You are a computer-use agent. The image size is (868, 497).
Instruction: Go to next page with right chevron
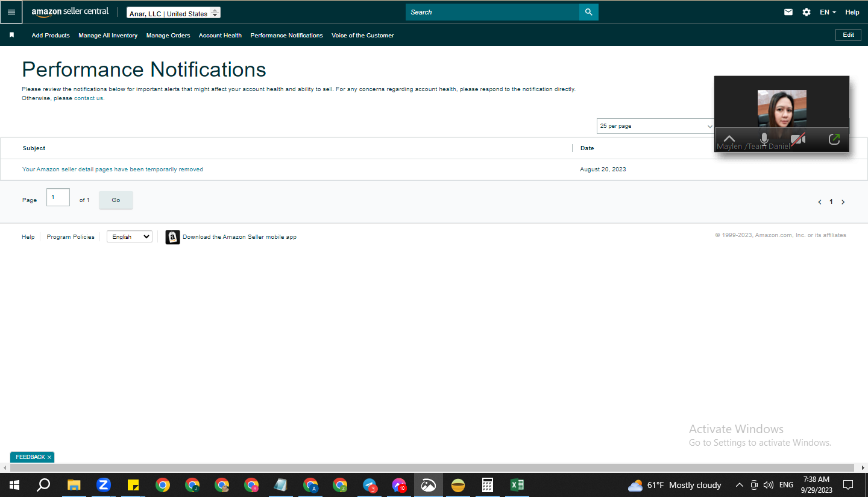click(843, 202)
